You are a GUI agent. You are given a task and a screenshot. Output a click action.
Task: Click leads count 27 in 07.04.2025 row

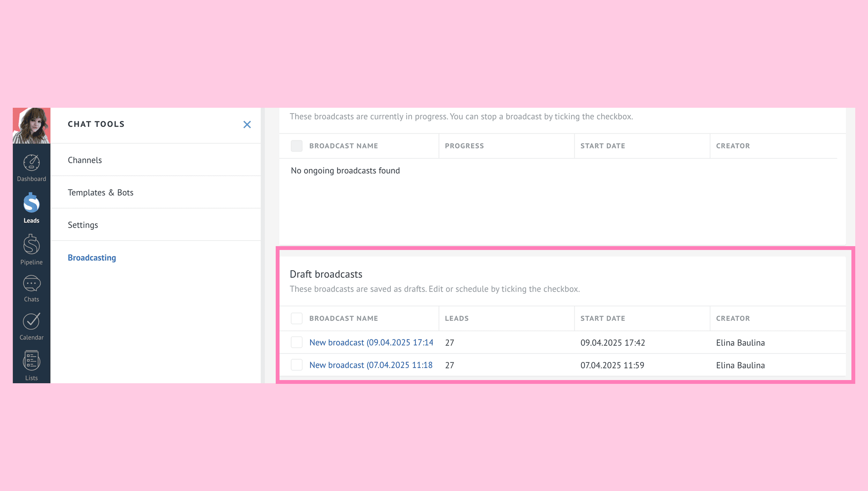tap(450, 365)
